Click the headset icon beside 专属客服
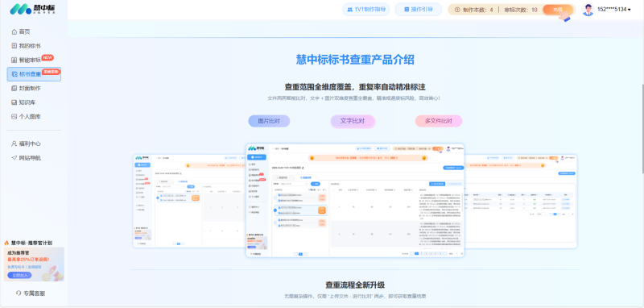 point(19,293)
